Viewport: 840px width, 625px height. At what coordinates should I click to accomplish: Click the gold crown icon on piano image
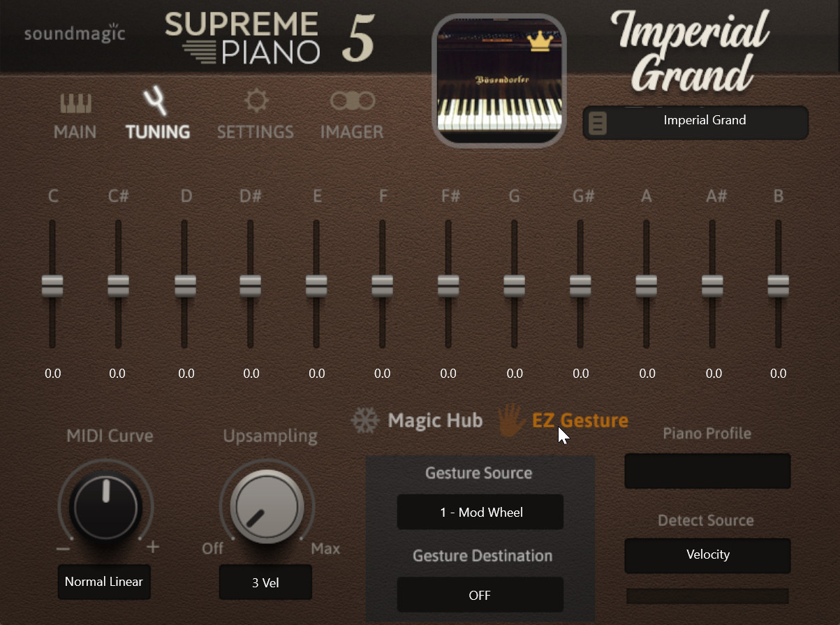click(539, 41)
